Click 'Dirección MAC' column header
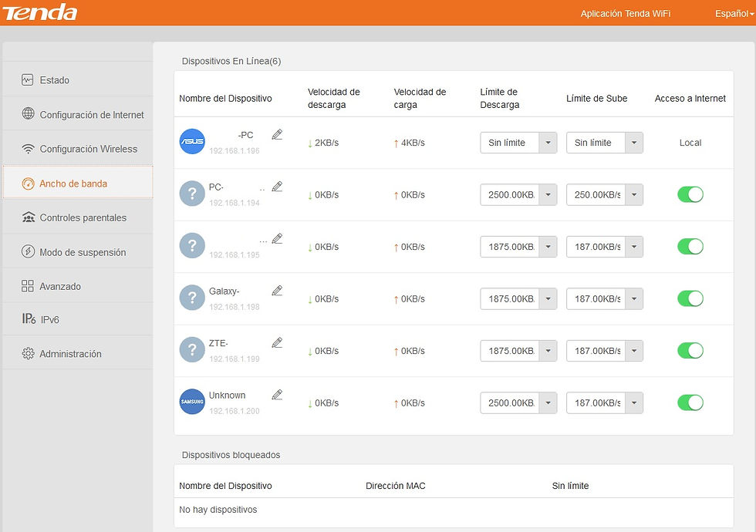The width and height of the screenshot is (756, 532). [x=395, y=486]
